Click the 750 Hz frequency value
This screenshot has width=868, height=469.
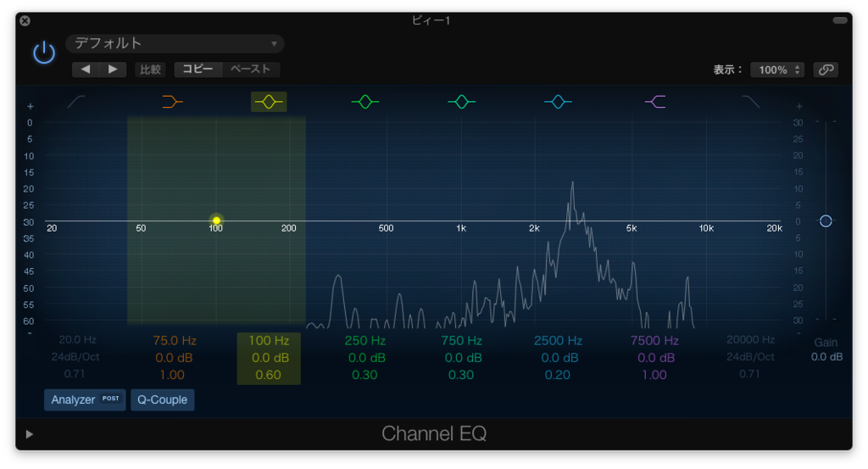(461, 341)
